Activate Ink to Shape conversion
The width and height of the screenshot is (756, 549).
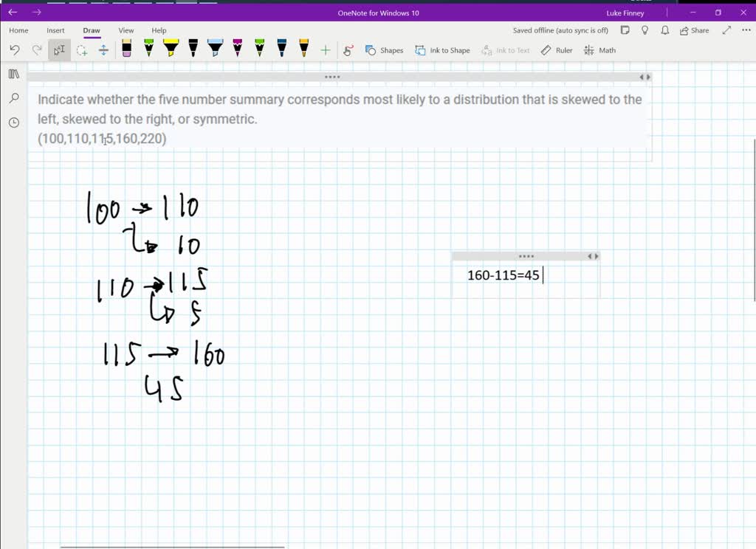(x=442, y=49)
